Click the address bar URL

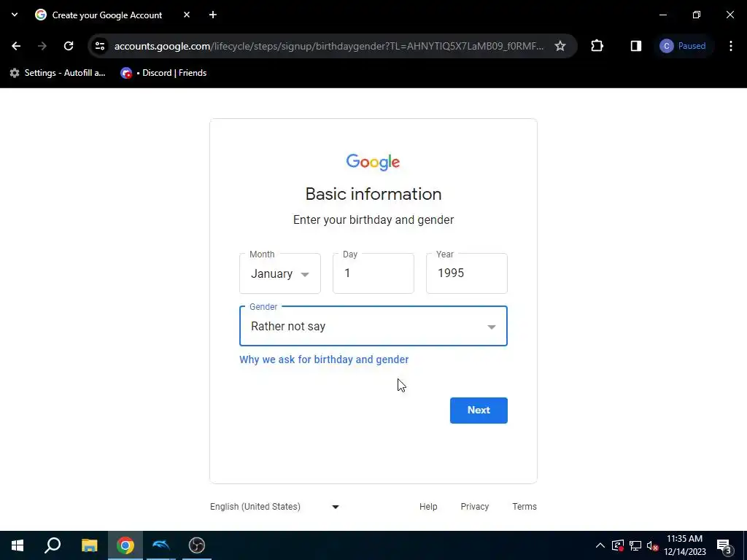(x=329, y=46)
